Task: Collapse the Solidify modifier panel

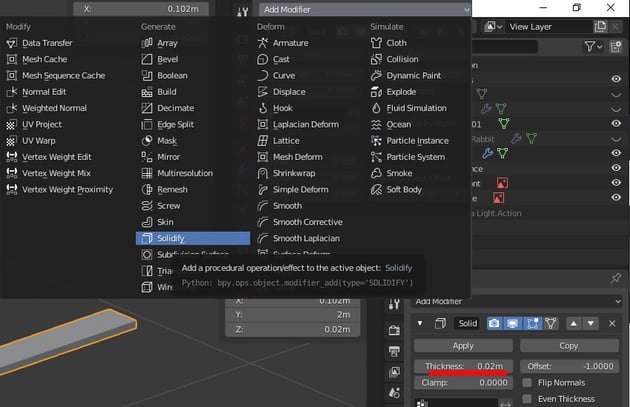Action: pos(421,324)
